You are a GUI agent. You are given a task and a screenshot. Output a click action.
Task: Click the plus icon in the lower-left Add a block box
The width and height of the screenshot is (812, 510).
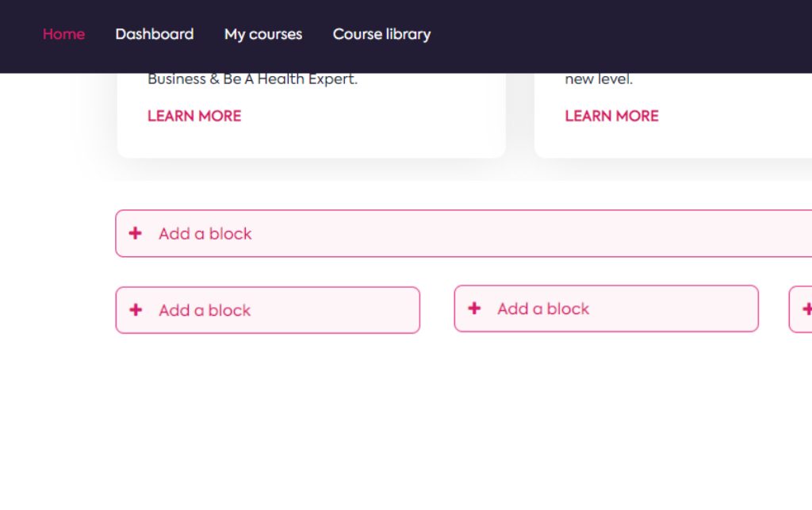[x=136, y=309]
